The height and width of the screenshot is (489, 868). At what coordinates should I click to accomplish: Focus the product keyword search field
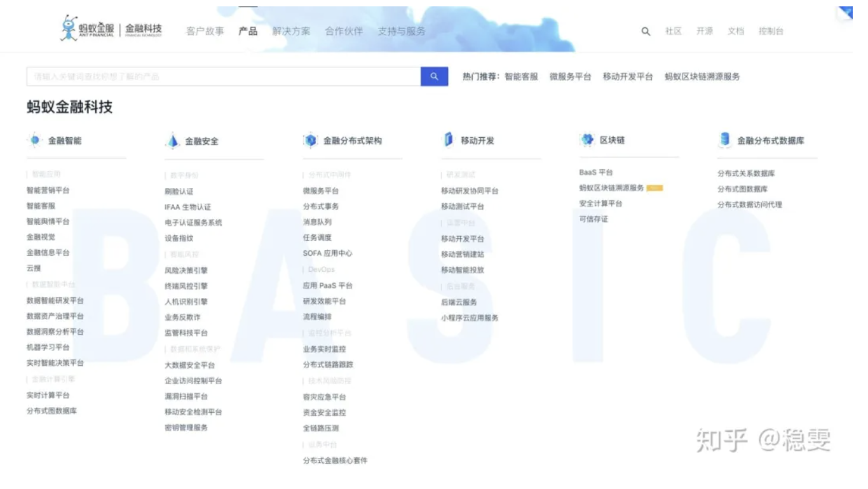click(x=224, y=76)
